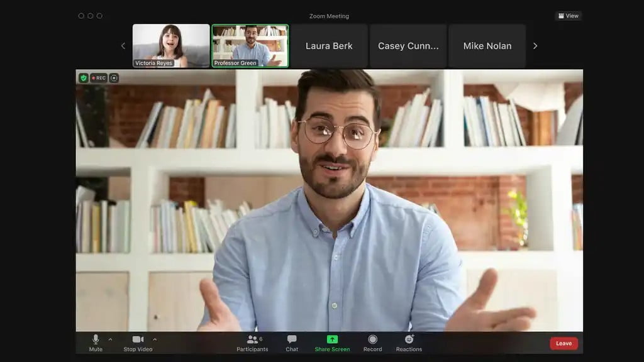Click the green encryption shield icon
Screen dimensions: 644x362
83,78
